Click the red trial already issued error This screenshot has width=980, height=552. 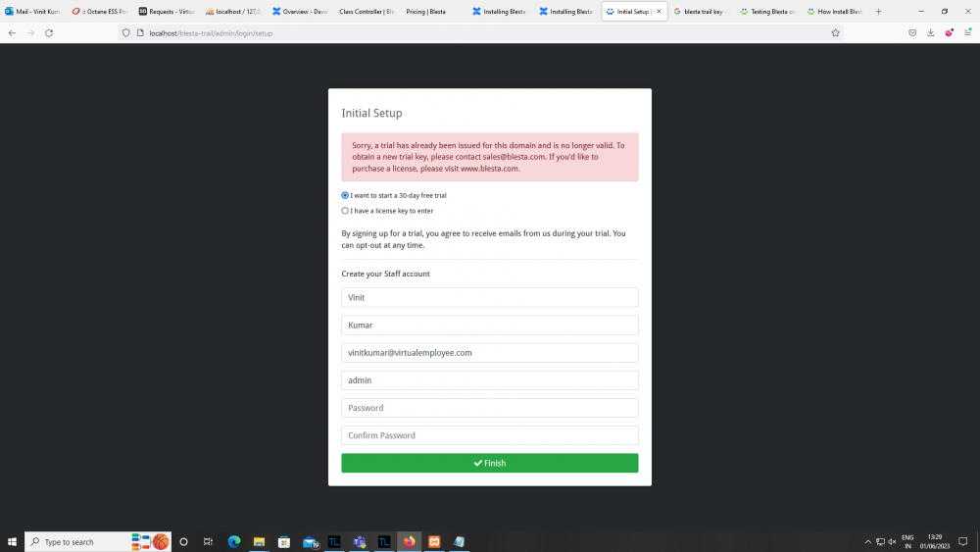(x=489, y=157)
